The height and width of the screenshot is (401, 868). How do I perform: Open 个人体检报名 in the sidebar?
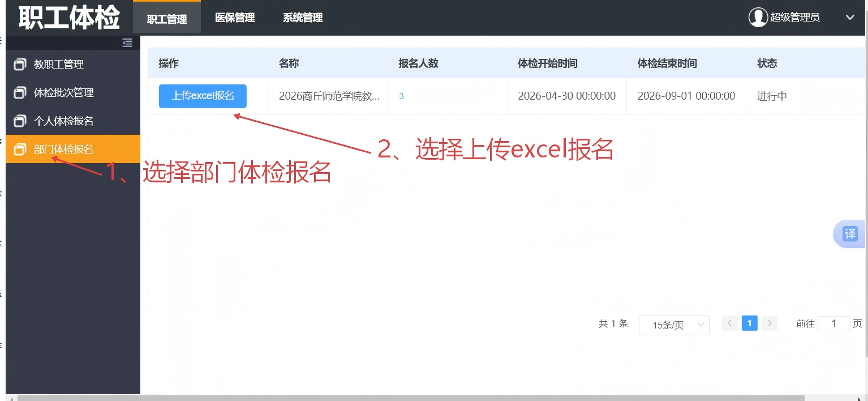click(73, 121)
